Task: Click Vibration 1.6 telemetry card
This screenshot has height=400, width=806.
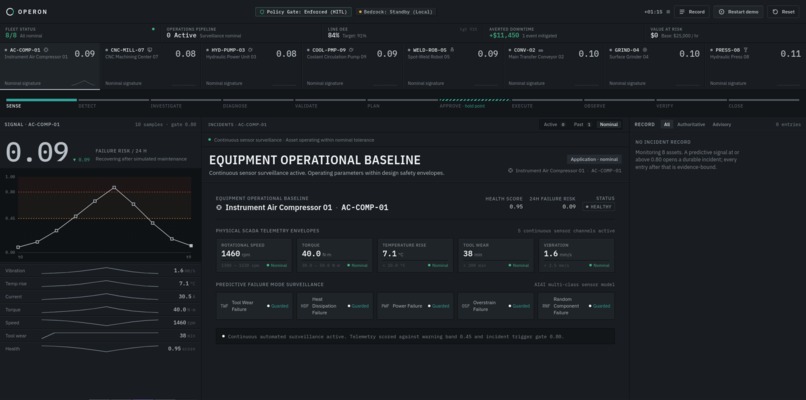Action: tap(576, 255)
